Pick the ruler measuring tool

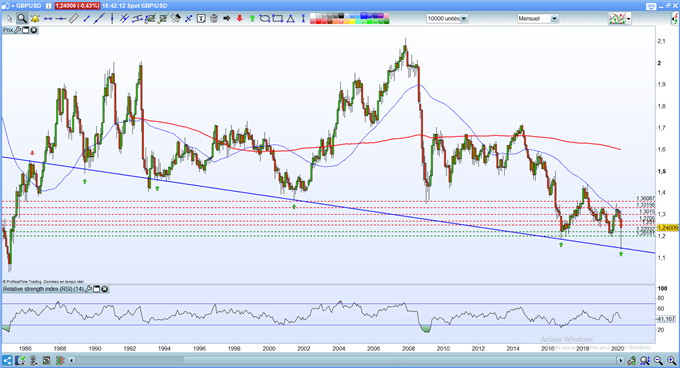[x=74, y=19]
